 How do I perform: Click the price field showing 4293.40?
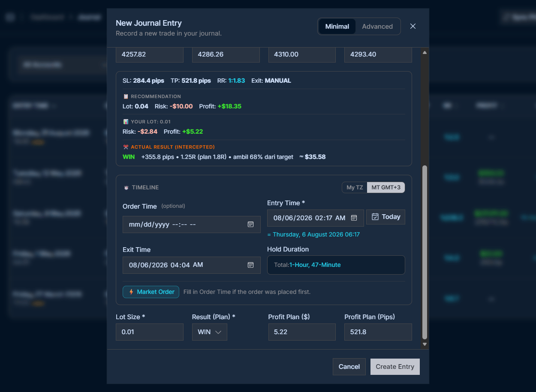coord(378,54)
